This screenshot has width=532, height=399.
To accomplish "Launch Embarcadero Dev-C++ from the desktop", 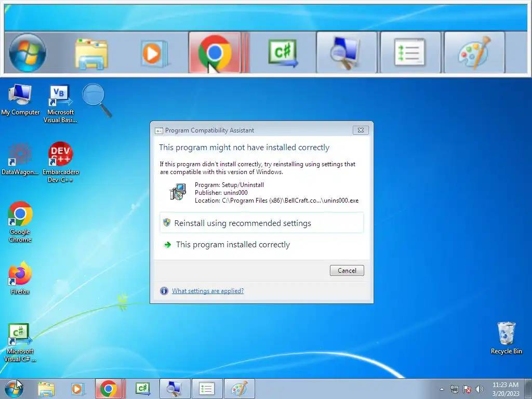I will click(x=60, y=163).
